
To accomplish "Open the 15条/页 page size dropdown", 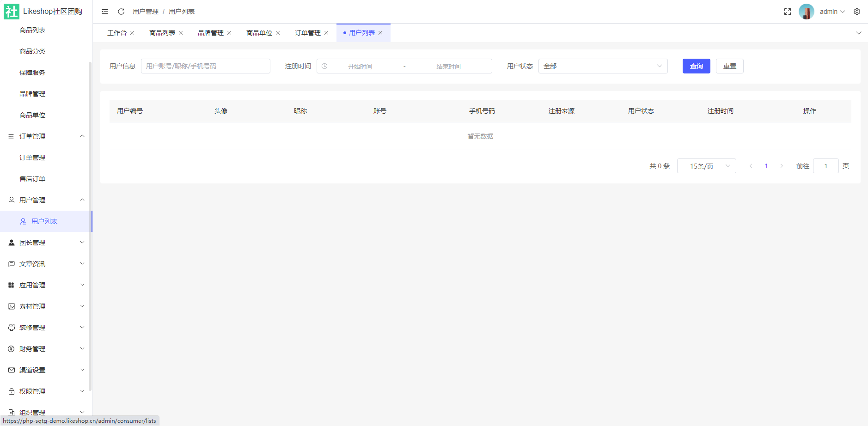I will pos(706,166).
